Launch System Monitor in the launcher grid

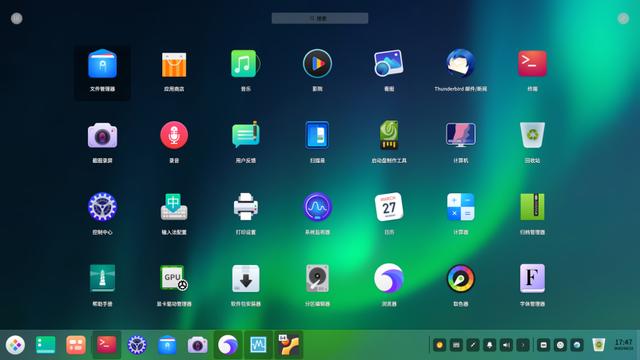pos(317,207)
